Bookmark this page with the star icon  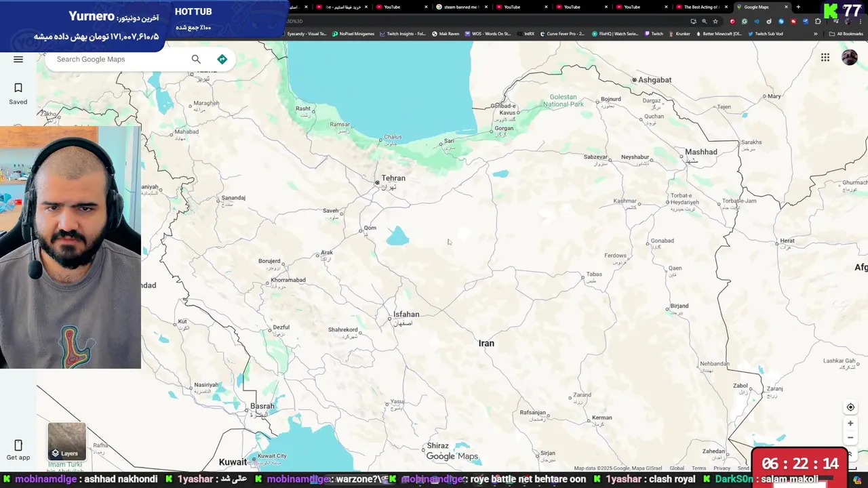715,22
